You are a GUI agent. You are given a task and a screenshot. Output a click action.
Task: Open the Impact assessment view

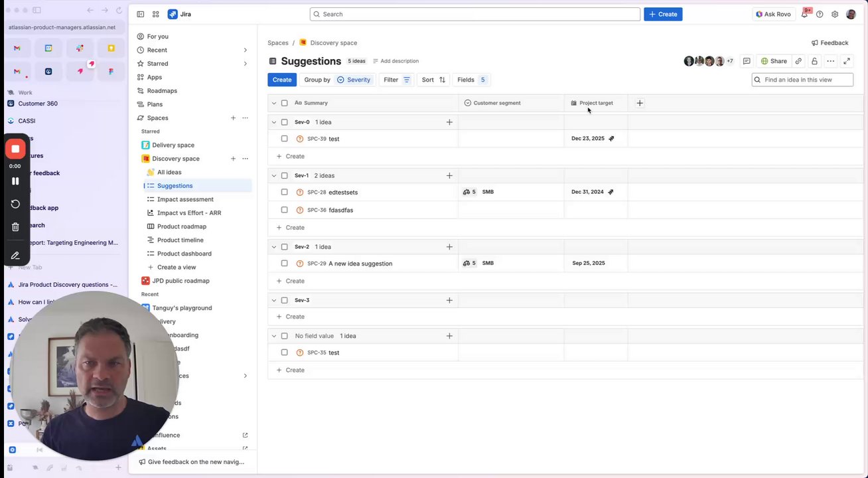click(185, 199)
